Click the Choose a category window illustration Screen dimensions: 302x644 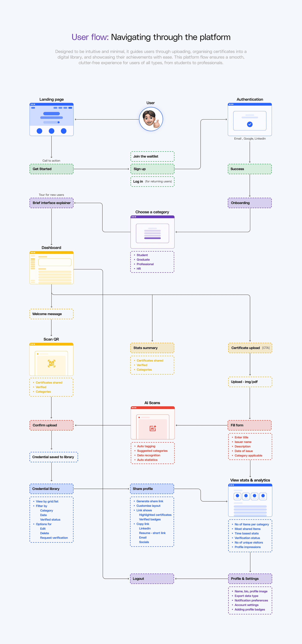tap(152, 232)
